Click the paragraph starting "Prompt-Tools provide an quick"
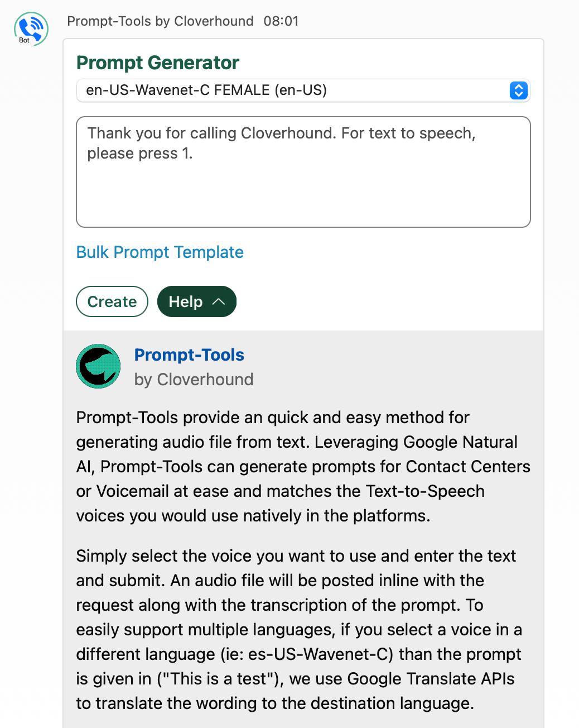The image size is (579, 728). 303,467
